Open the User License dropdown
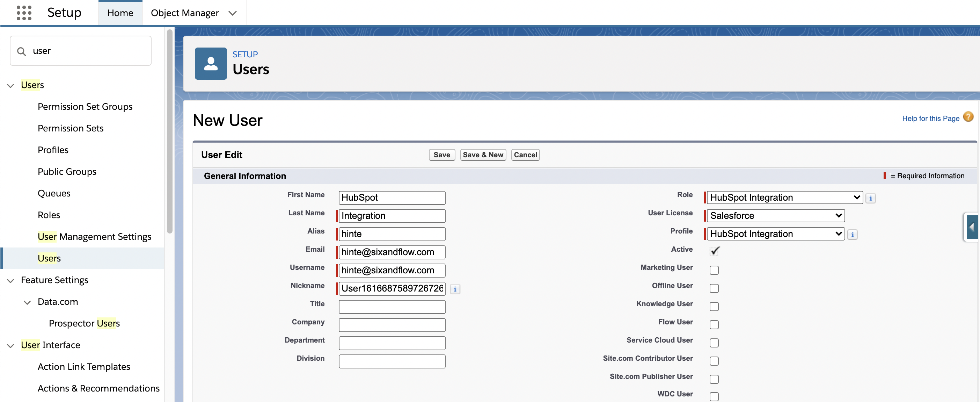Image resolution: width=980 pixels, height=402 pixels. click(x=775, y=216)
